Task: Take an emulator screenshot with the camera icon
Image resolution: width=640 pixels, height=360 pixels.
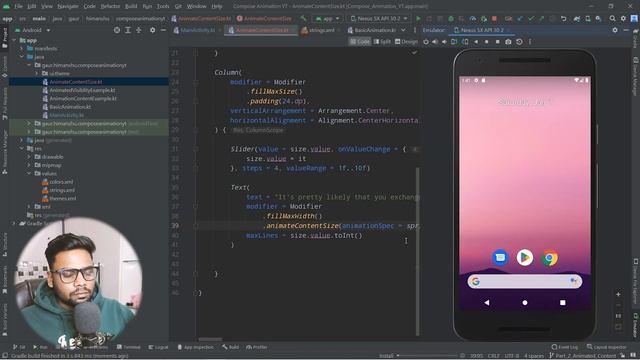Action: point(508,42)
